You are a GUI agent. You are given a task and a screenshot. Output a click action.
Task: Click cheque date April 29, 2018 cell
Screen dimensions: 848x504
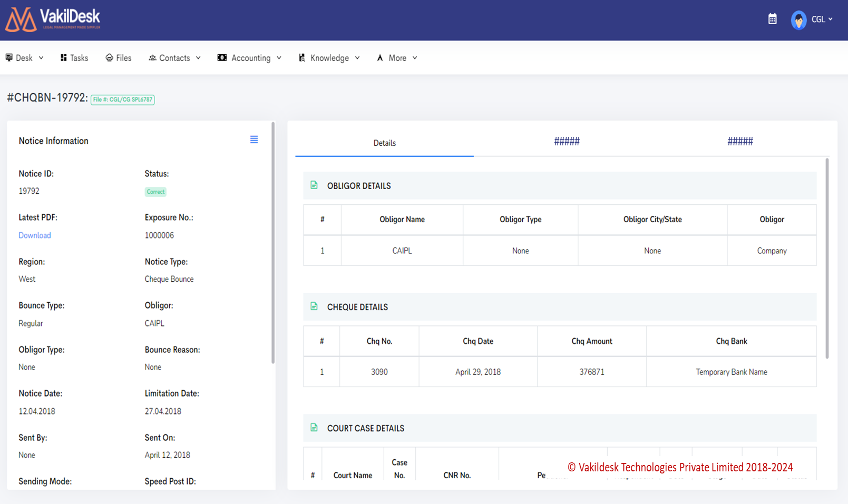pyautogui.click(x=478, y=372)
